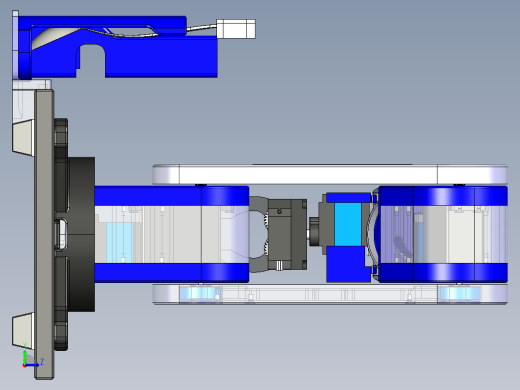Screen dimensions: 520x390
Task: Select the cyan block in the joint
Action: point(348,224)
